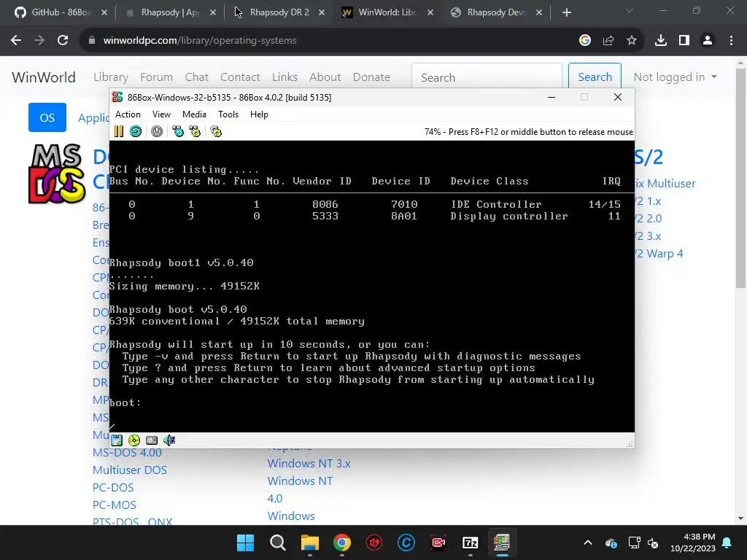This screenshot has height=560, width=747.
Task: Open Windows NT 3.x link
Action: [309, 463]
